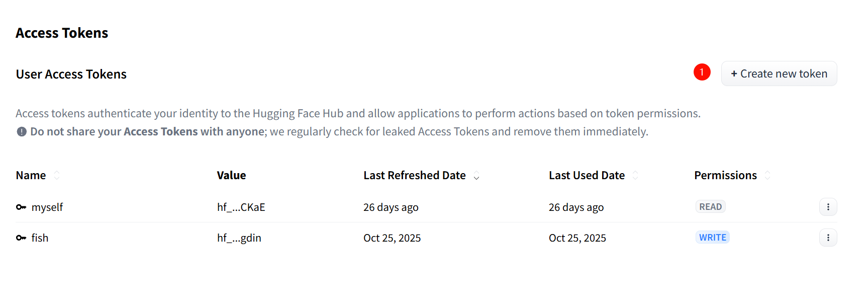This screenshot has width=868, height=303.
Task: Sort by Last Used Date arrow
Action: [x=635, y=175]
